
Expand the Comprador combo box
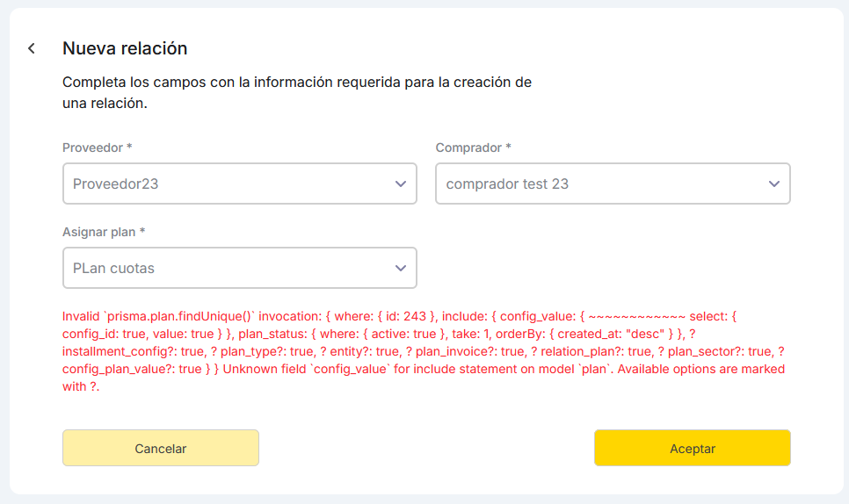click(613, 184)
